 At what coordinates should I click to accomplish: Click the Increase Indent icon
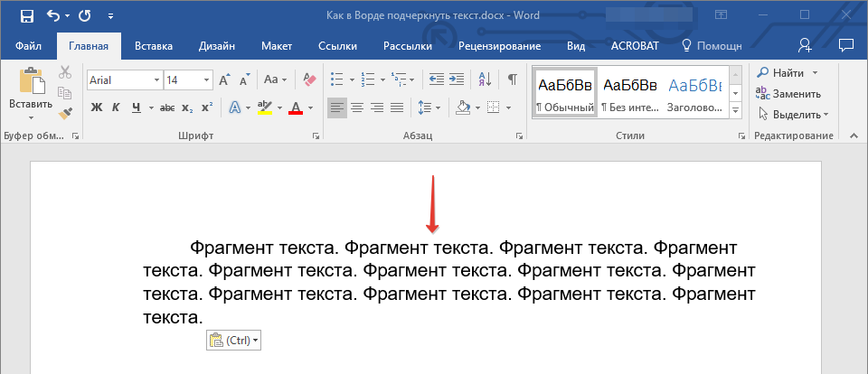pyautogui.click(x=457, y=79)
